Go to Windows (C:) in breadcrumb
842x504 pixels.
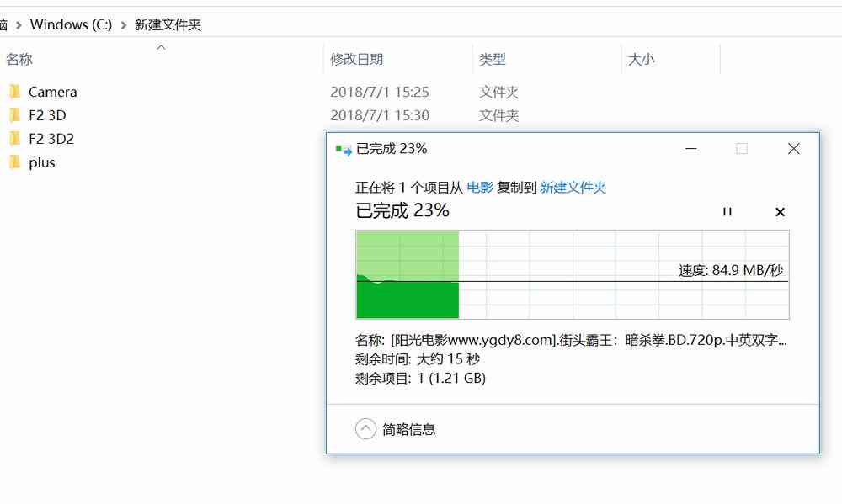click(x=71, y=24)
